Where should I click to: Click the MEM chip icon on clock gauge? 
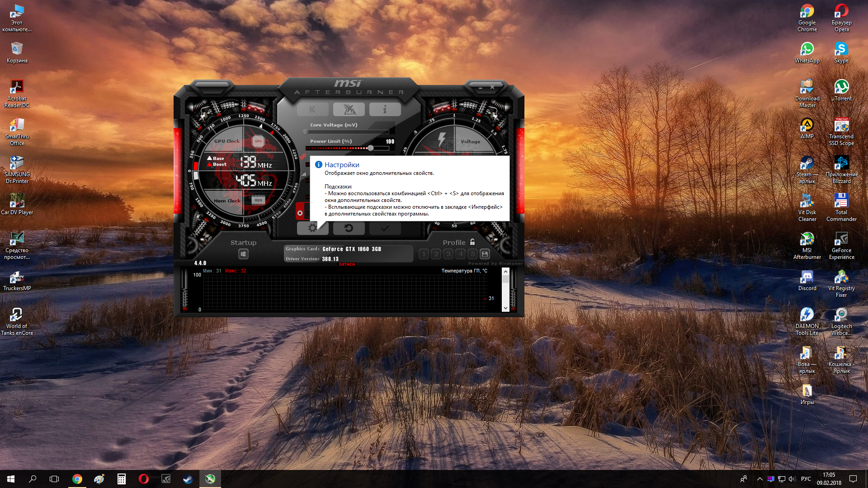(x=258, y=200)
